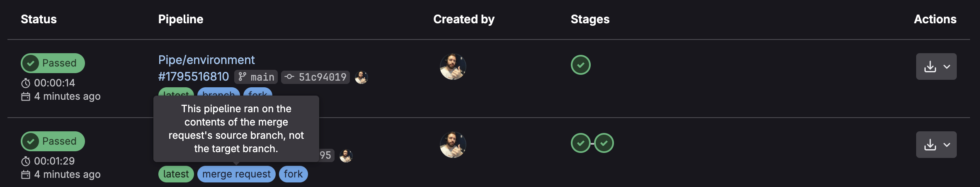
Task: Open the Pipe/environment pipeline link
Action: [x=206, y=60]
